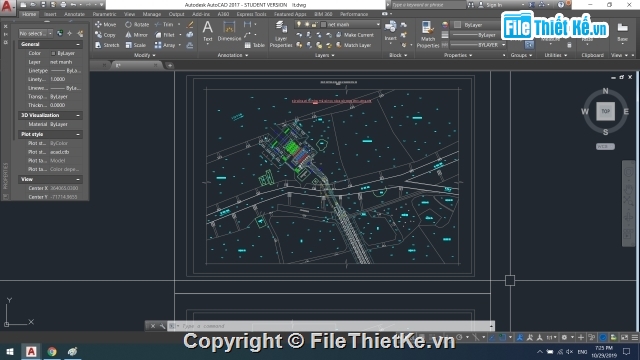Toggle polar tracking icon in status bar
Screen dimensions: 640x360
pos(460,338)
